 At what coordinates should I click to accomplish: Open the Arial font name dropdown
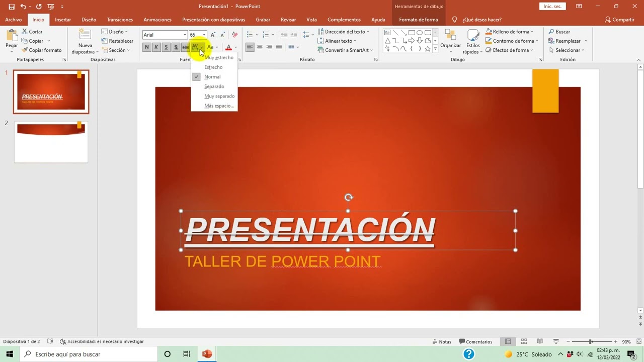click(x=185, y=35)
